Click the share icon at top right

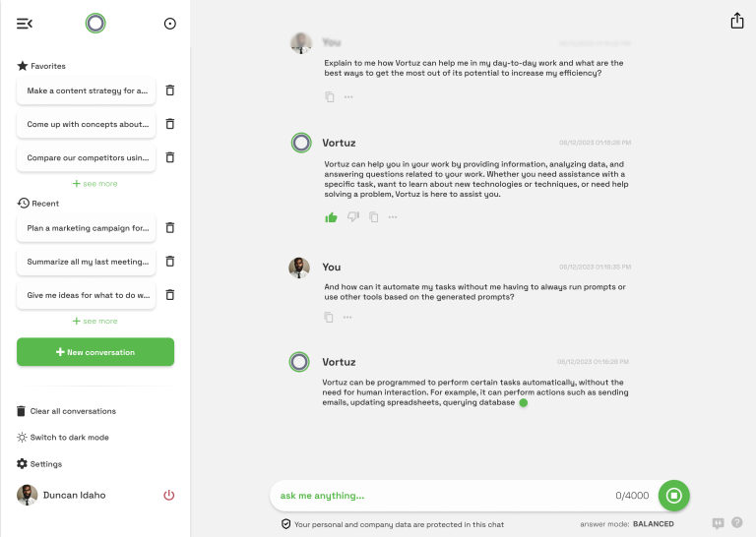click(736, 21)
